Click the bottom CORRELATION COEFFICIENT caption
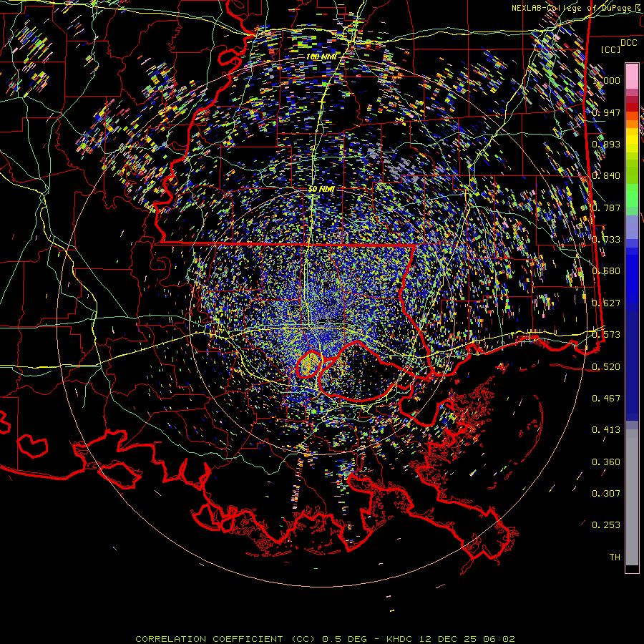 click(x=325, y=639)
